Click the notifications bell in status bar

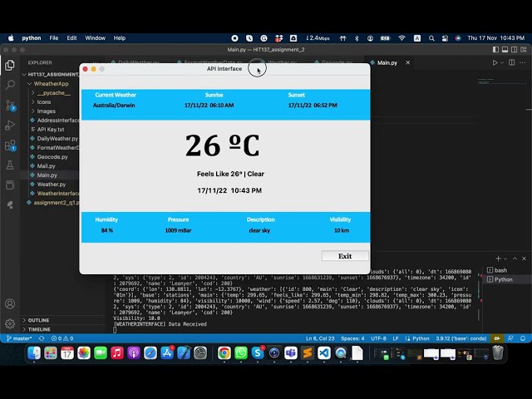click(523, 338)
